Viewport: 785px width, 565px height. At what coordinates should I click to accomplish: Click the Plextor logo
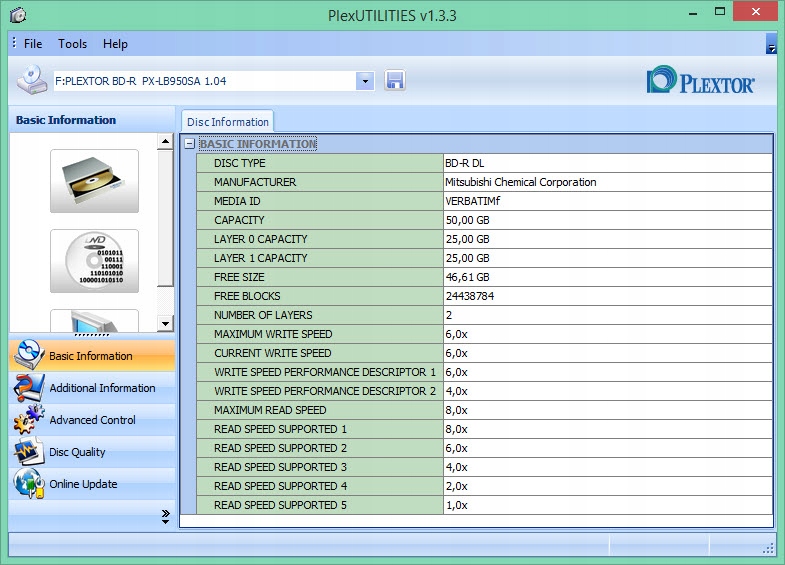click(x=701, y=81)
